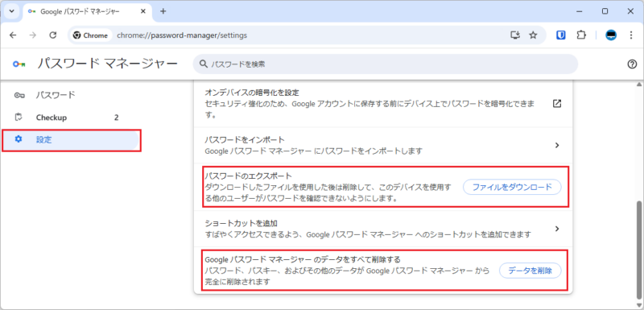Click the パスワードを検索 search field

click(x=386, y=64)
